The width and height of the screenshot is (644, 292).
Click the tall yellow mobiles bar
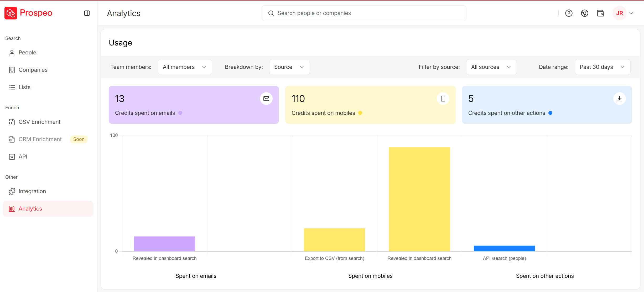coord(419,199)
